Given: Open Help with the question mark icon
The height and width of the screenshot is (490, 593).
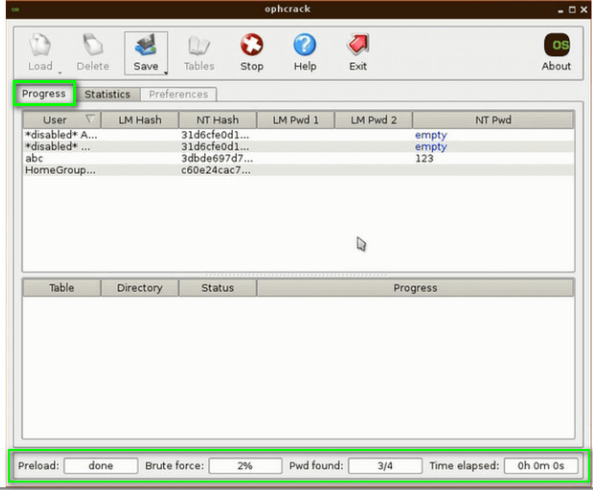Looking at the screenshot, I should 305,45.
